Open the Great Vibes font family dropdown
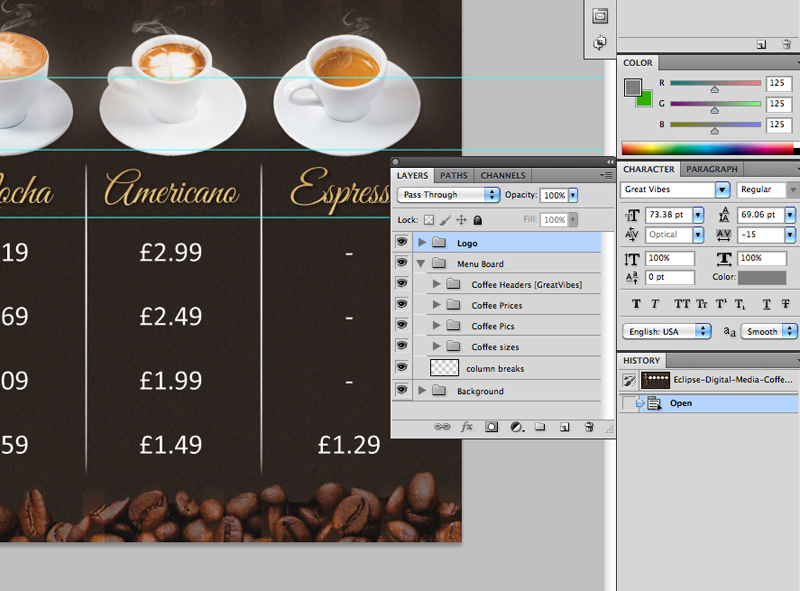This screenshot has height=591, width=800. [x=722, y=189]
